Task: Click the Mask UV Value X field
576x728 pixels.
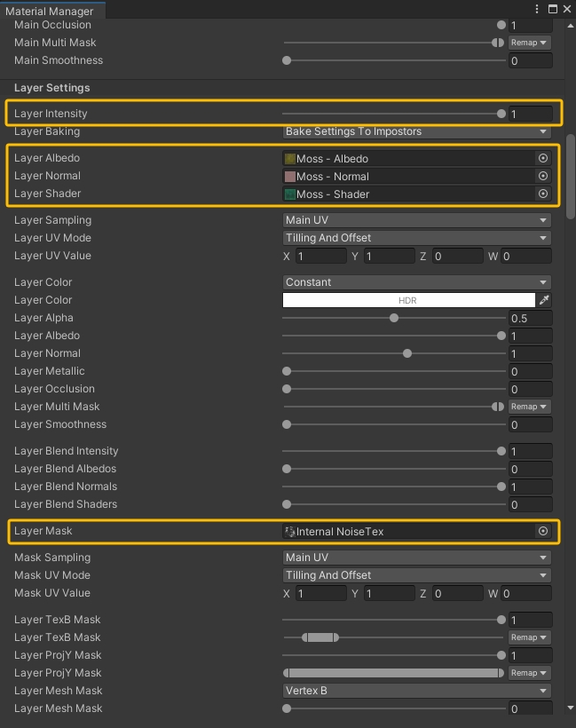Action: [x=320, y=593]
